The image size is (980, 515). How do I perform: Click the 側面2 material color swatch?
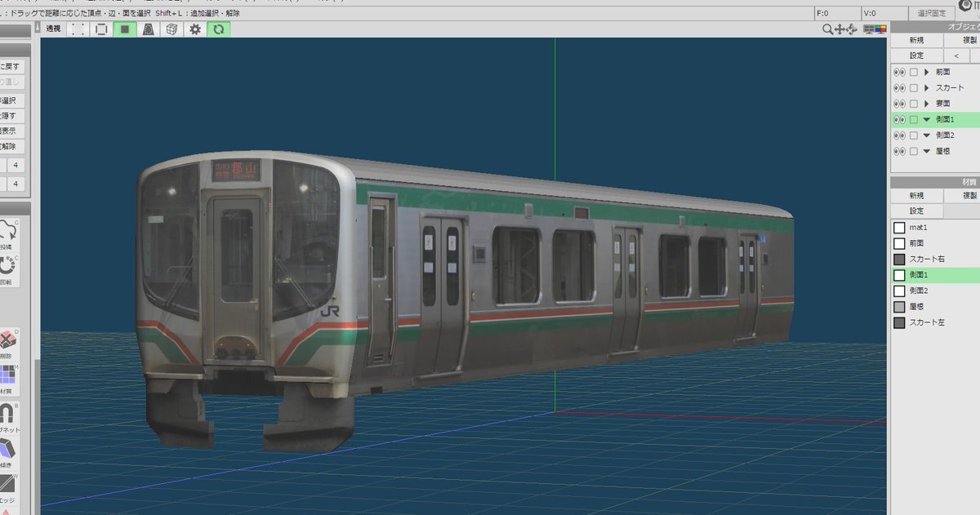coord(899,291)
